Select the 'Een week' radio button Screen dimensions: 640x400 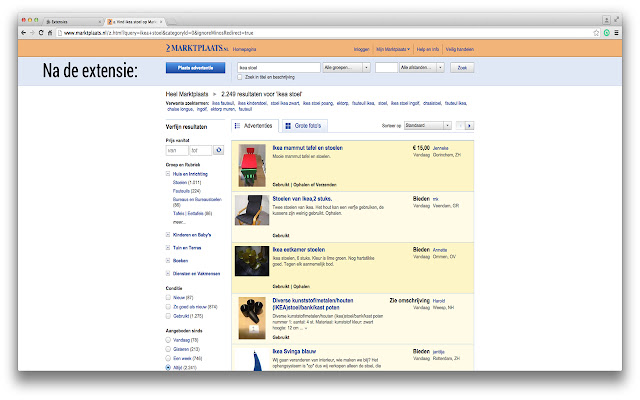168,358
